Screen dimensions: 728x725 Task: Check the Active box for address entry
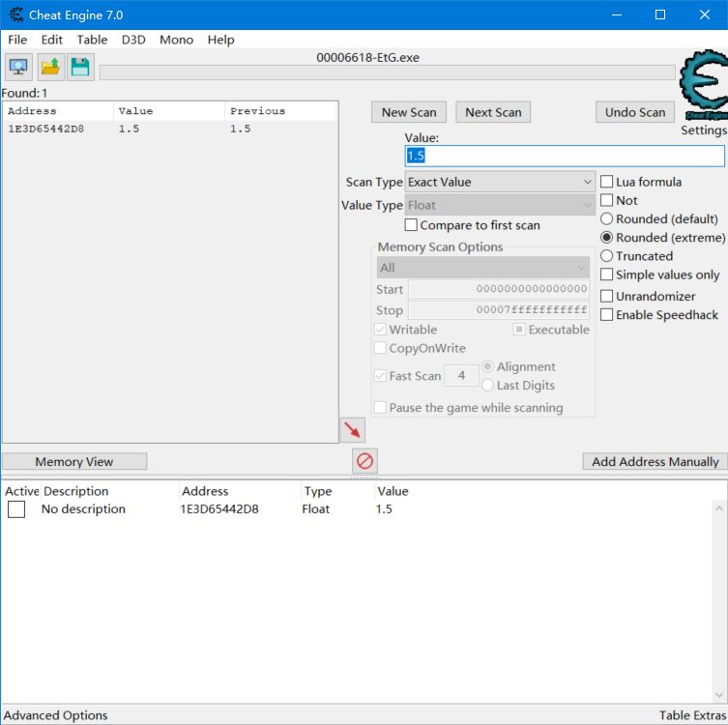(x=16, y=509)
